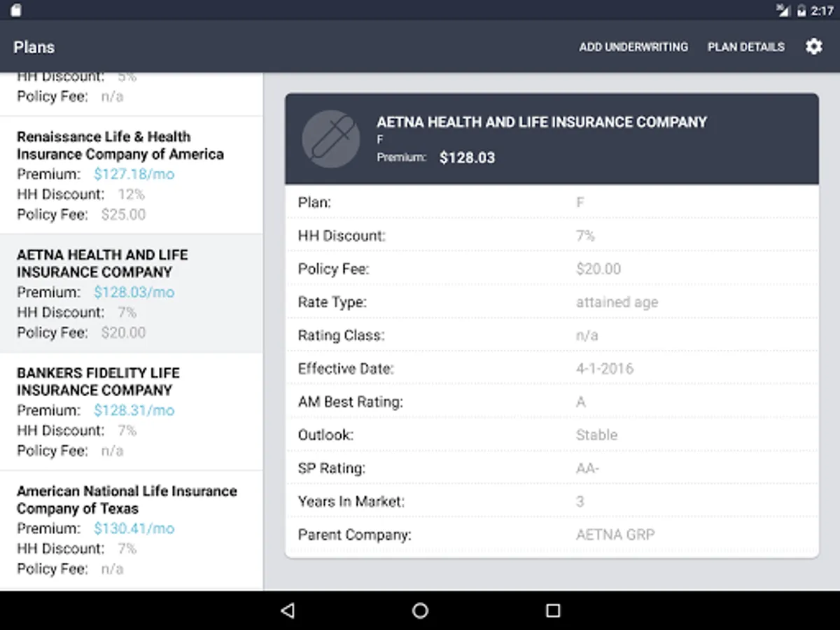Select BANKERS FIDELITY LIFE plan
The height and width of the screenshot is (630, 840).
pos(131,412)
